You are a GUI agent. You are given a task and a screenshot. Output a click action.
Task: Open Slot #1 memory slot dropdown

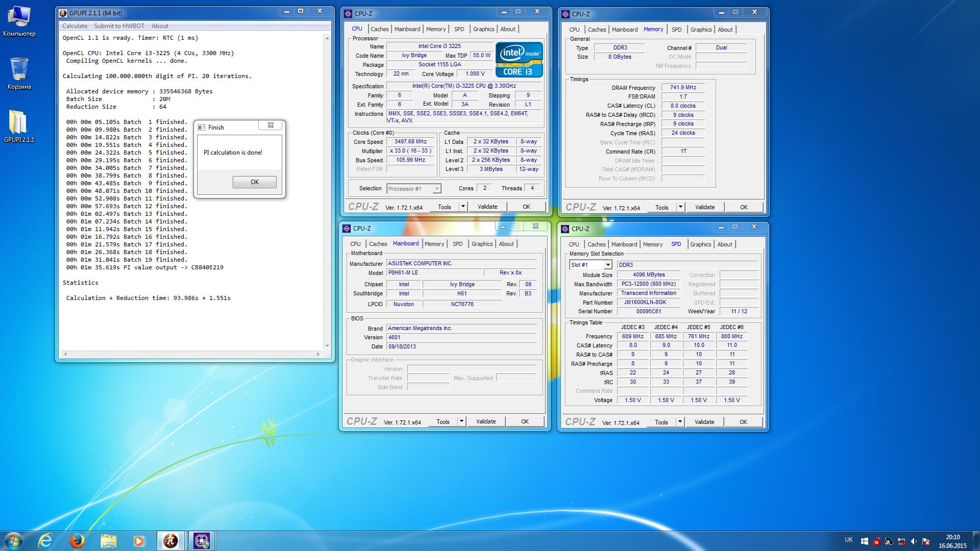(591, 265)
